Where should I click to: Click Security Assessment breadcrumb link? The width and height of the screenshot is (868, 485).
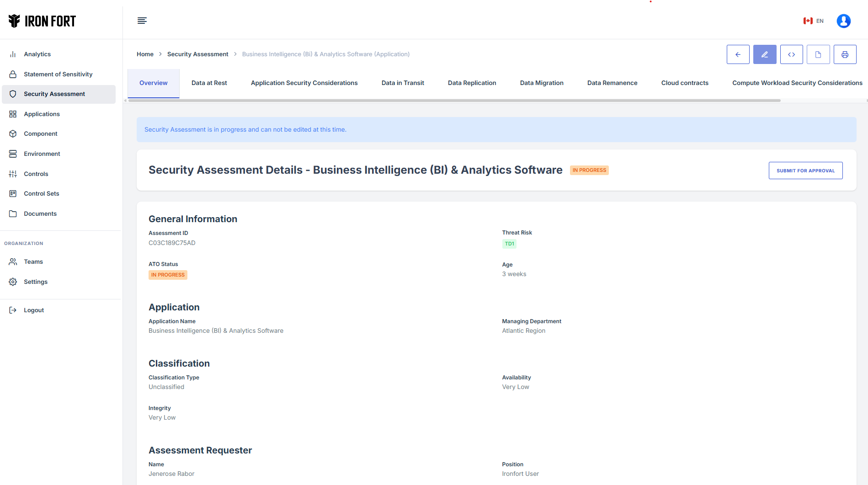coord(197,54)
